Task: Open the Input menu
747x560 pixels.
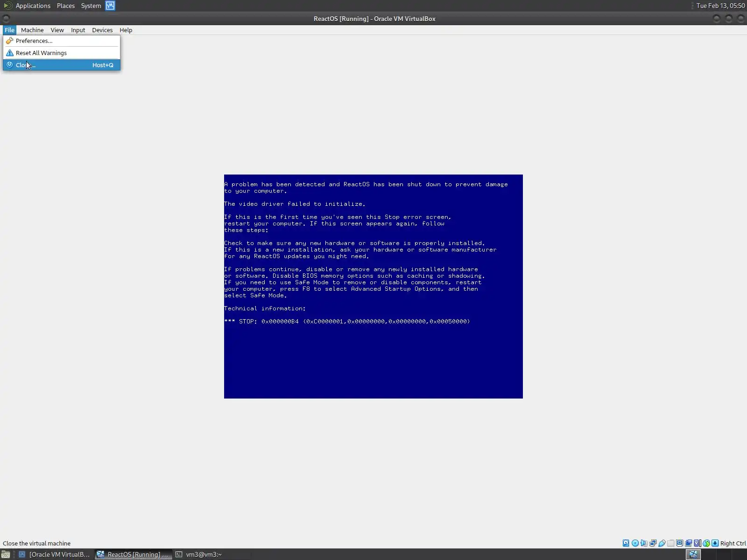Action: coord(78,30)
